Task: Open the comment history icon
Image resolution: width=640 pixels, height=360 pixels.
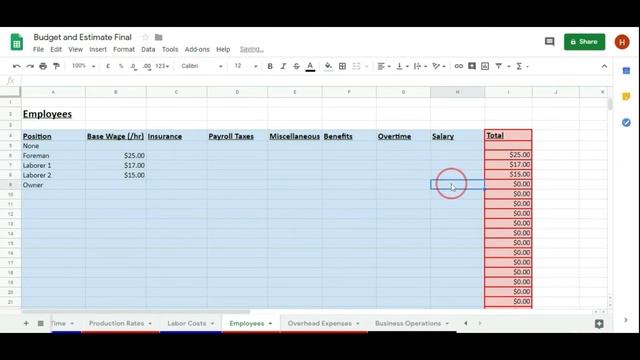Action: pos(549,42)
